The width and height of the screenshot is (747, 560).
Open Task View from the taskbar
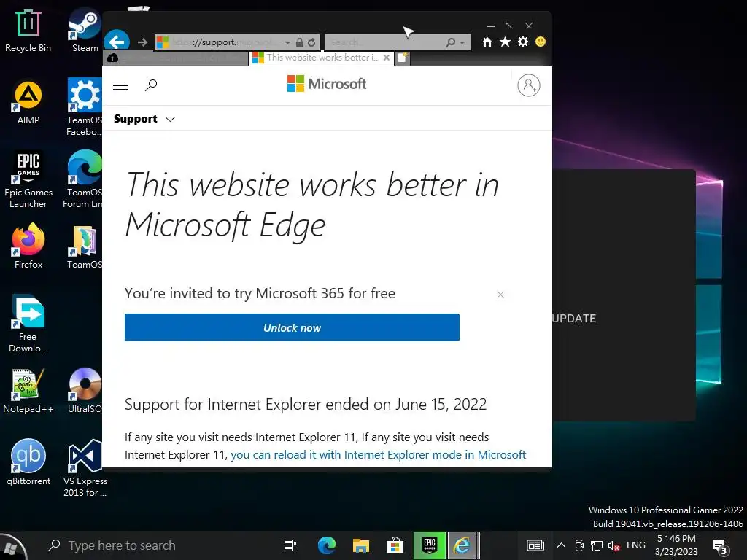tap(290, 545)
